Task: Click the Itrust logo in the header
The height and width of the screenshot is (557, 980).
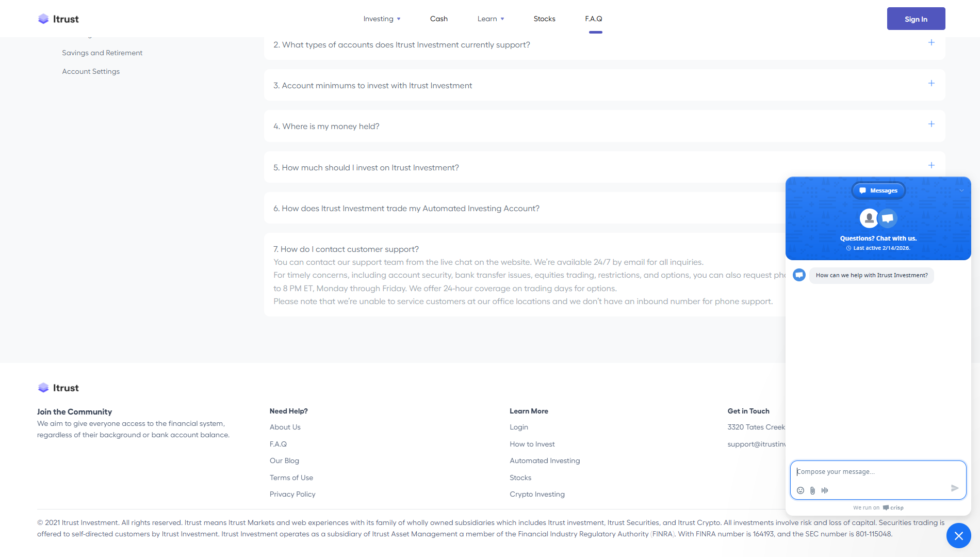Action: point(58,19)
